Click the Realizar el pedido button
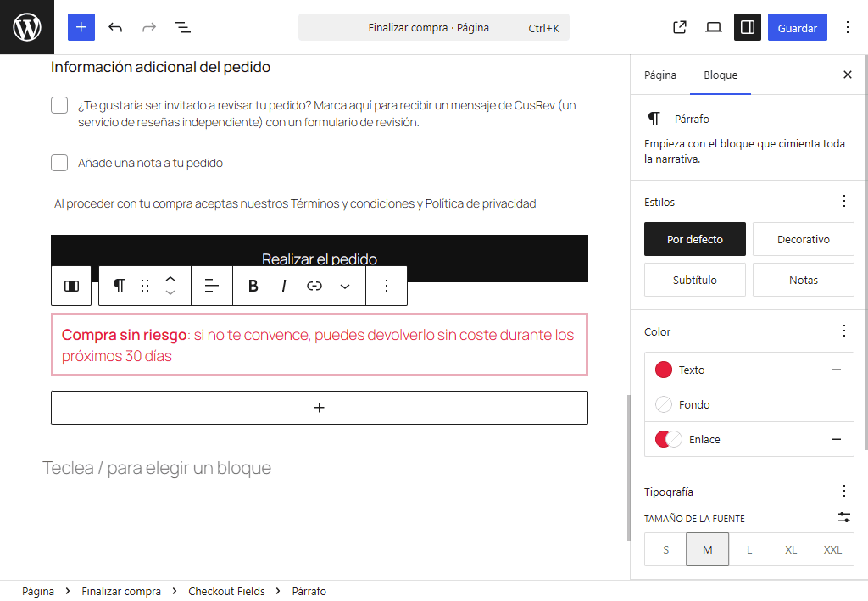The height and width of the screenshot is (601, 868). point(320,259)
